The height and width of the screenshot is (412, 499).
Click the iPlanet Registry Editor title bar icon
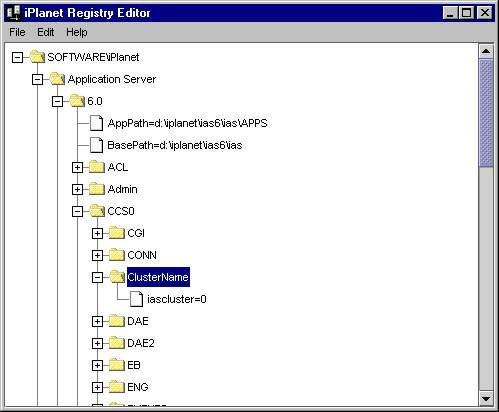14,13
